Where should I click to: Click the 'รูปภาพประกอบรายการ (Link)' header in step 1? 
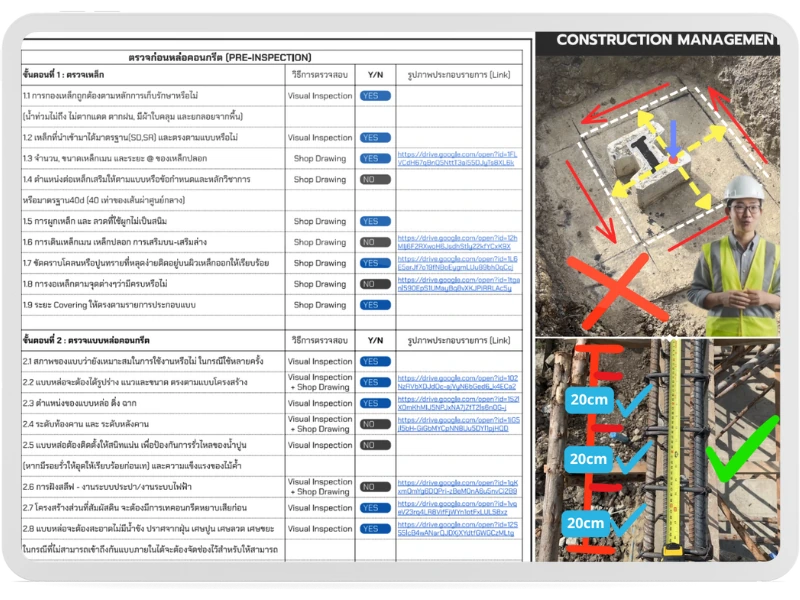pos(459,75)
